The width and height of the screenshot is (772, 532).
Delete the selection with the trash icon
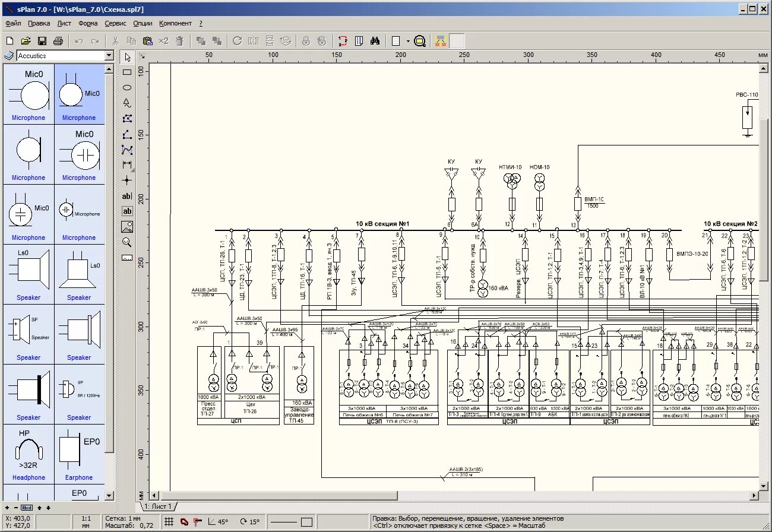point(180,41)
